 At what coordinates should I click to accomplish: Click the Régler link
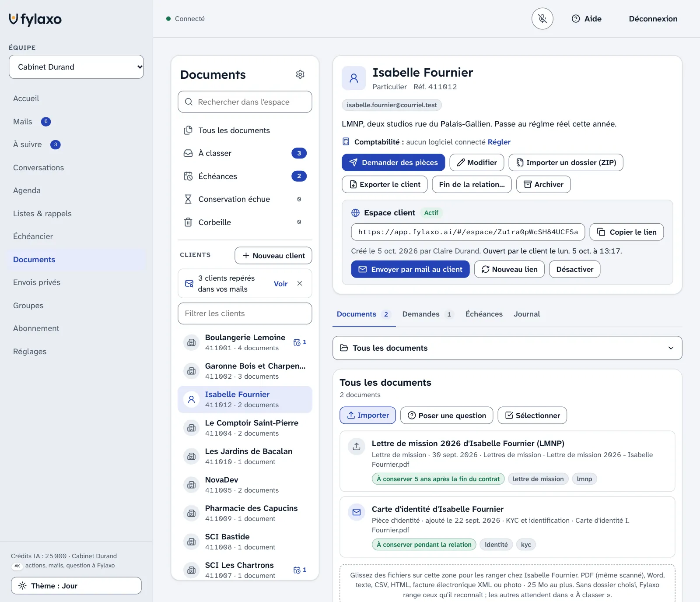(x=499, y=142)
